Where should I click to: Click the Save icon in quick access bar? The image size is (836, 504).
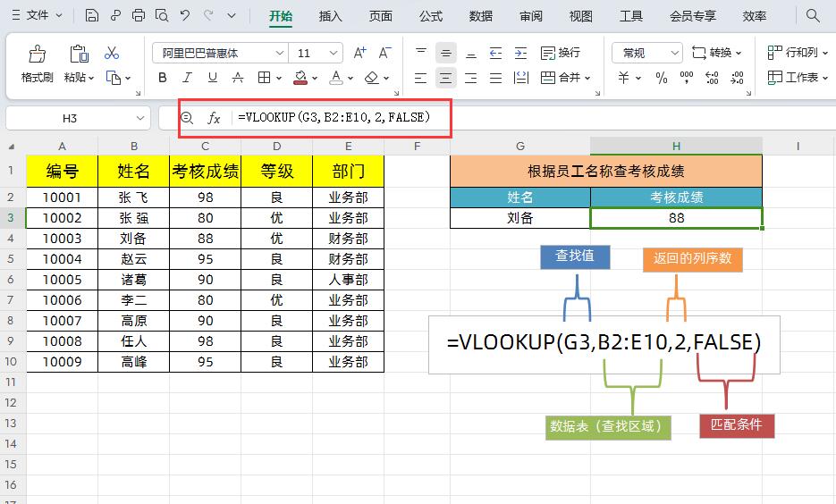pos(92,15)
